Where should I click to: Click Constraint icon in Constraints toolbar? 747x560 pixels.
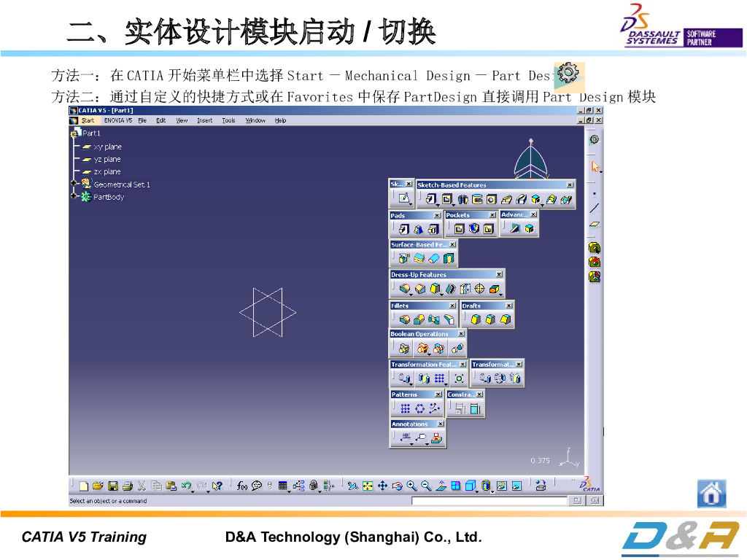475,408
